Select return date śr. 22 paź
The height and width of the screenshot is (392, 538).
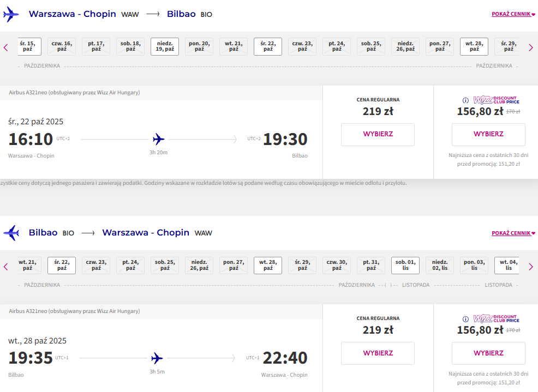pos(62,265)
